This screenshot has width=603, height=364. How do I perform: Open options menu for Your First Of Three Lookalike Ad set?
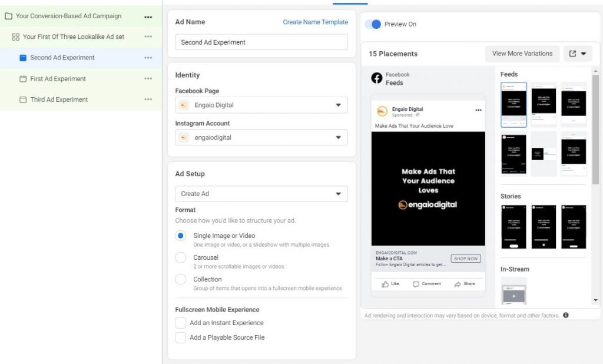148,37
